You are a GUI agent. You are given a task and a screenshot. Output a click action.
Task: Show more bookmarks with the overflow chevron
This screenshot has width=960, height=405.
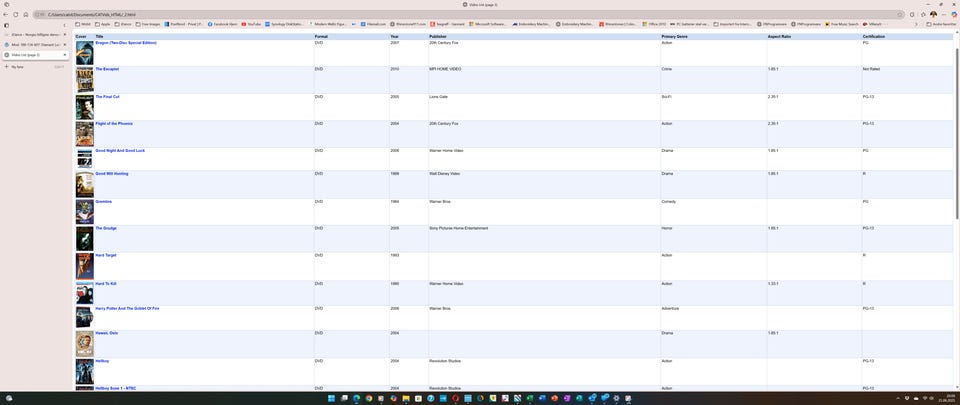pyautogui.click(x=917, y=24)
